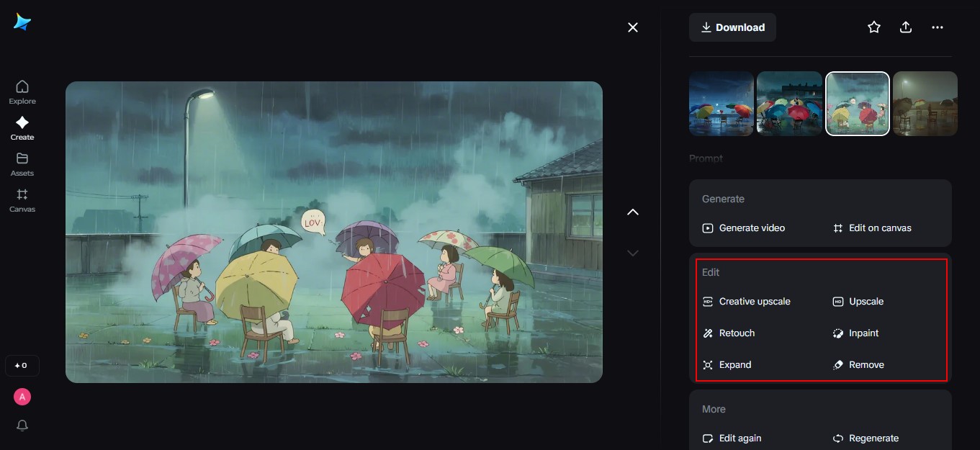Open the Assets folder in sidebar

click(x=22, y=164)
